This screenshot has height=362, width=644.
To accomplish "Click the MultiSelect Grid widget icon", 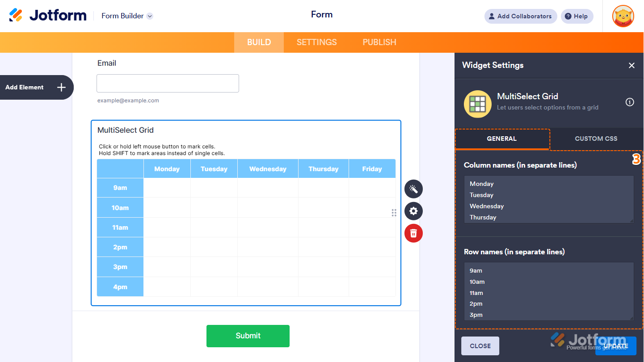I will (x=478, y=104).
